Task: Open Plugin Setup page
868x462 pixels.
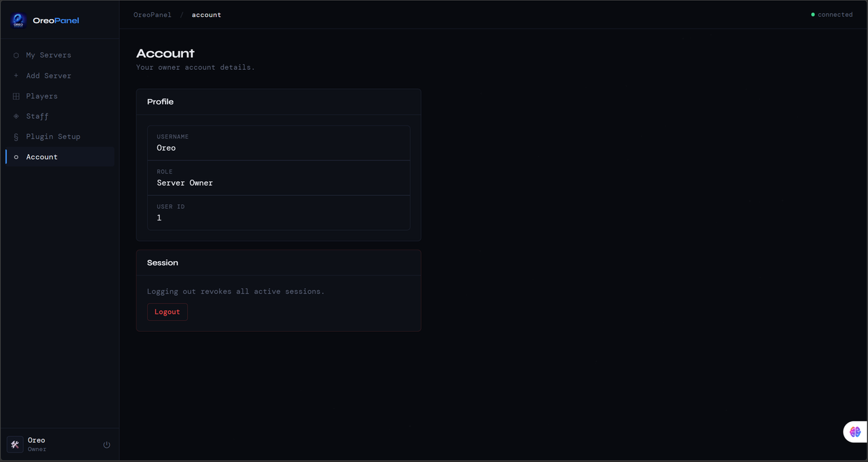Action: point(60,136)
